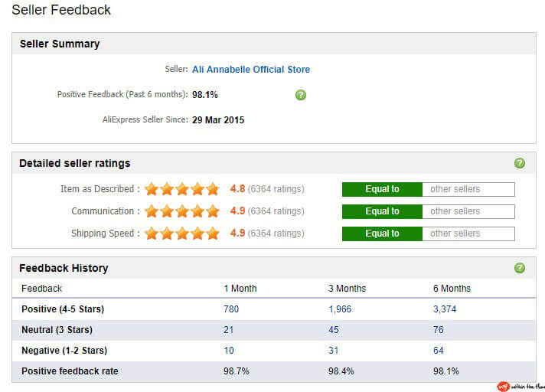
Task: Click the 98.1% value in Seller Summary
Action: pyautogui.click(x=205, y=94)
